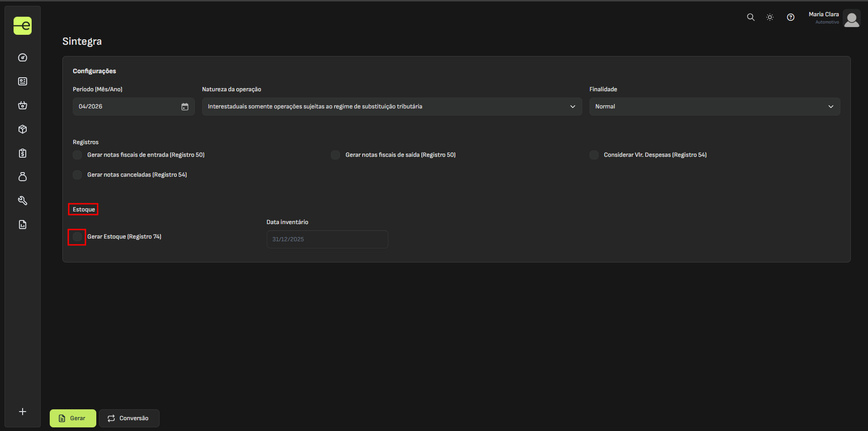Open the contact card sidebar icon
This screenshot has height=431, width=868.
pyautogui.click(x=23, y=81)
